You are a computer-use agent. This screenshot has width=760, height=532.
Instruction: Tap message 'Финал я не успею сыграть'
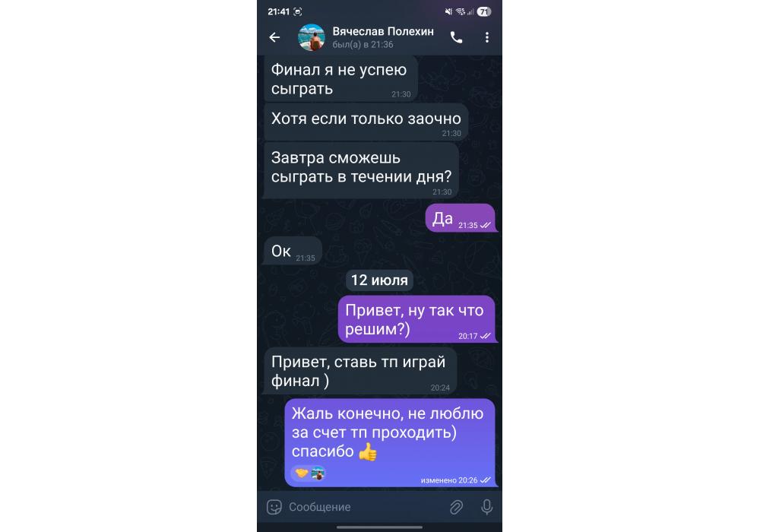pyautogui.click(x=340, y=79)
